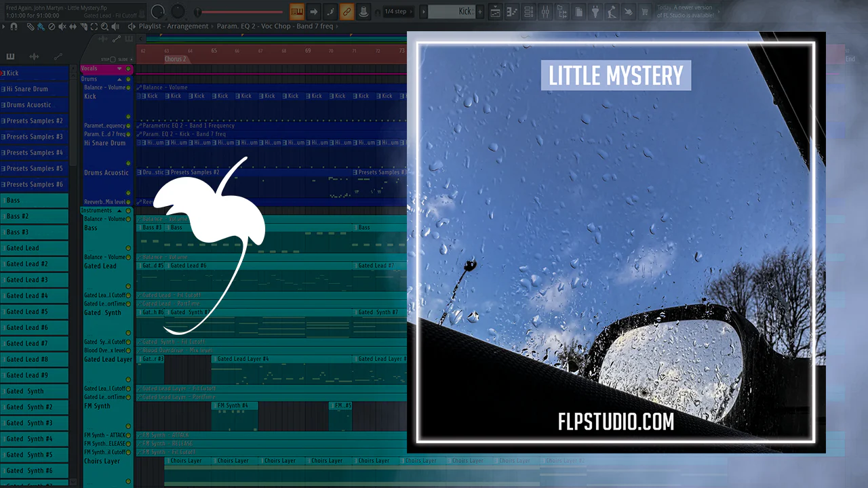Toggle the playlist magnet snap icon
The width and height of the screenshot is (868, 488).
(x=13, y=26)
